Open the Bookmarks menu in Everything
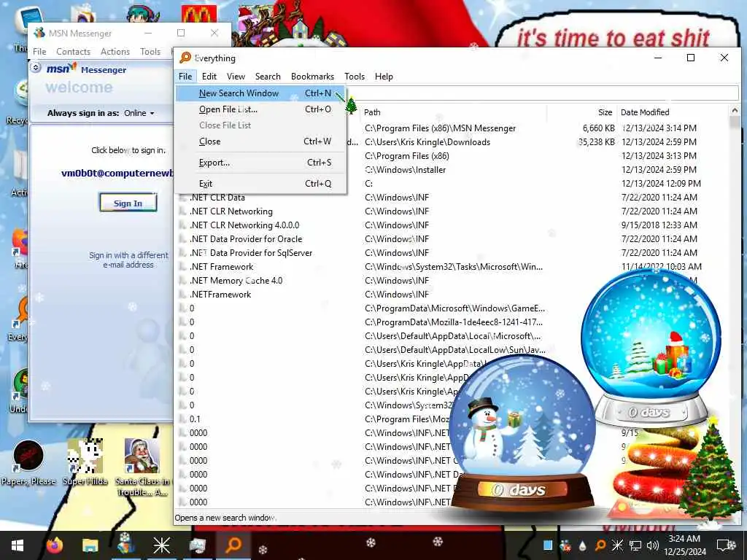747x560 pixels. click(x=312, y=76)
